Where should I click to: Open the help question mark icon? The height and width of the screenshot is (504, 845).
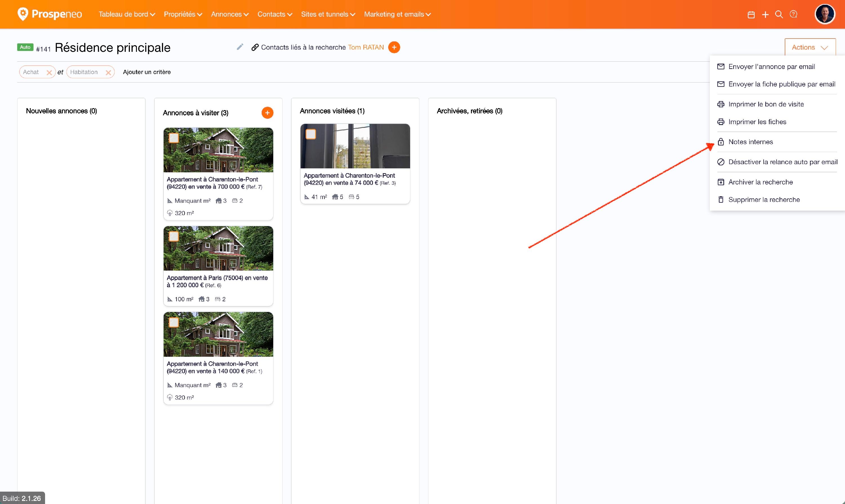793,14
